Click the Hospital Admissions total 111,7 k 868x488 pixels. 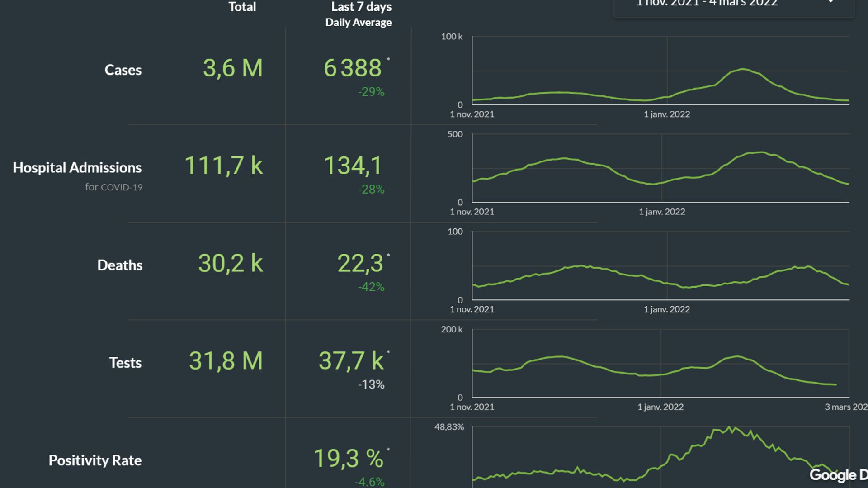[x=224, y=166]
